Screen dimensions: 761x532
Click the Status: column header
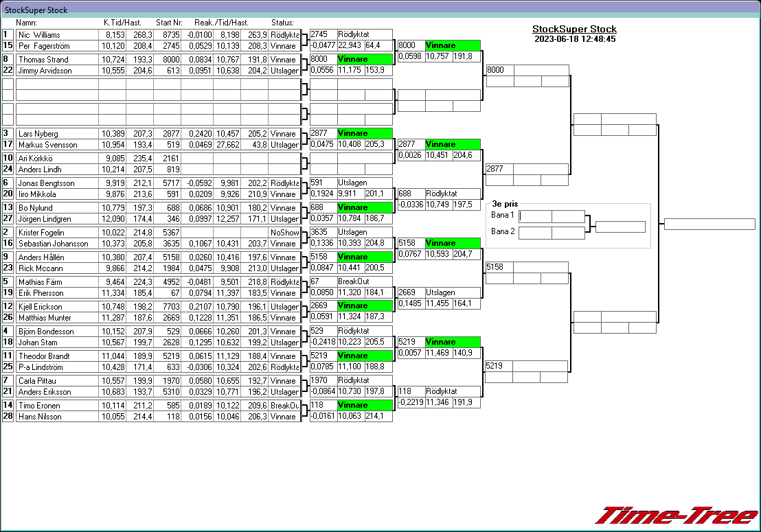pos(282,23)
